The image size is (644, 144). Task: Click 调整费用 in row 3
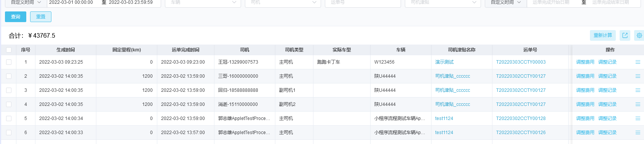(585, 90)
